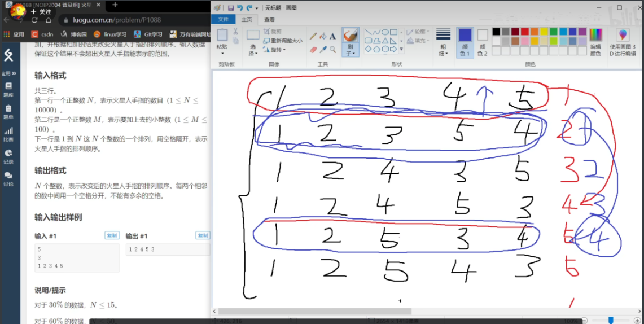Open linux学习 bookmark folder

point(109,34)
